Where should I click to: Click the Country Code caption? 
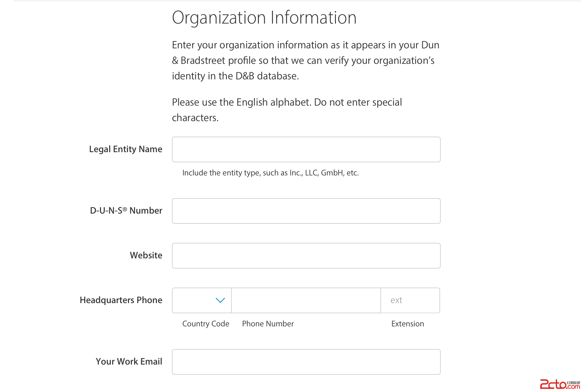pos(206,324)
